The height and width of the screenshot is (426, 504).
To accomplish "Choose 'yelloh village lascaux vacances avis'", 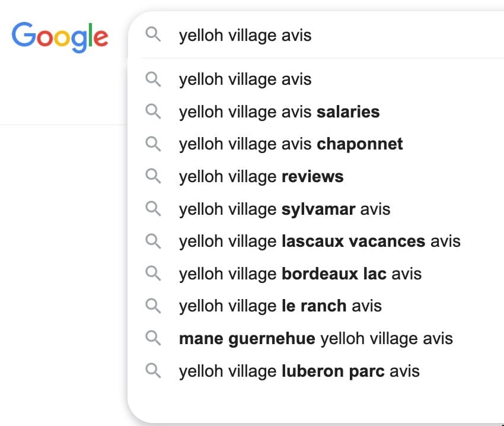I will tap(320, 241).
